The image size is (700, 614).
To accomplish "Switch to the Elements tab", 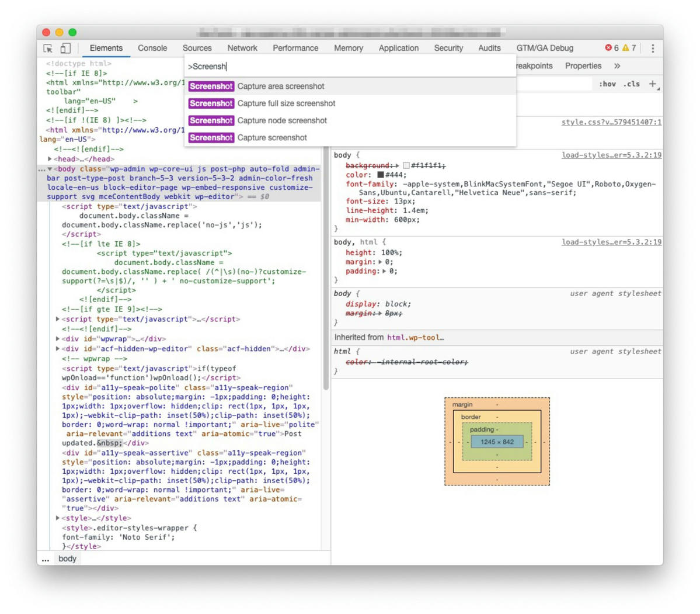I will (x=106, y=48).
